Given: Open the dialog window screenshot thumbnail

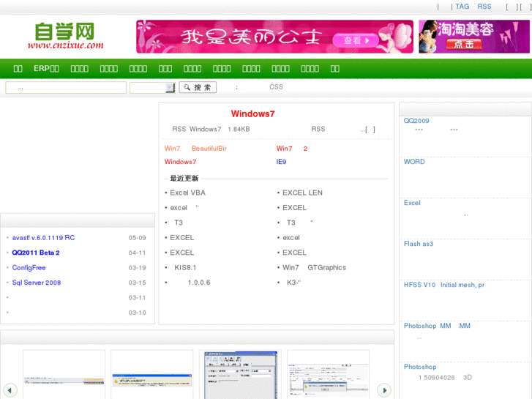Looking at the screenshot, I should (x=241, y=376).
